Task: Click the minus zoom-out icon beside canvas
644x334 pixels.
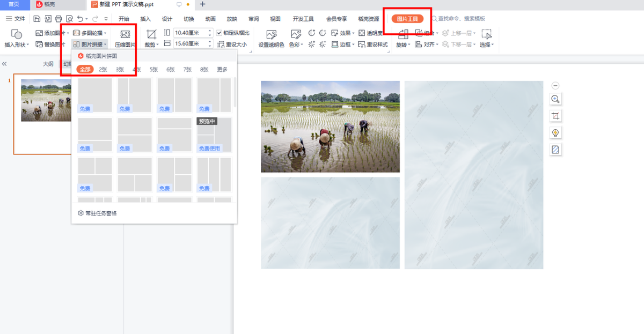Action: (x=555, y=85)
